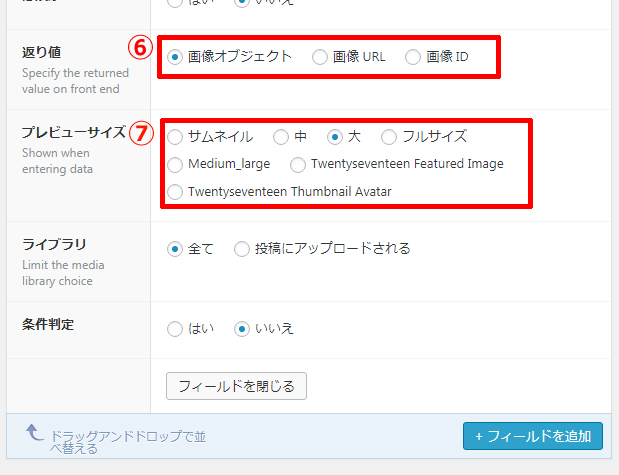Select the 画像オブジェクト return value option
619x475 pixels.
176,57
